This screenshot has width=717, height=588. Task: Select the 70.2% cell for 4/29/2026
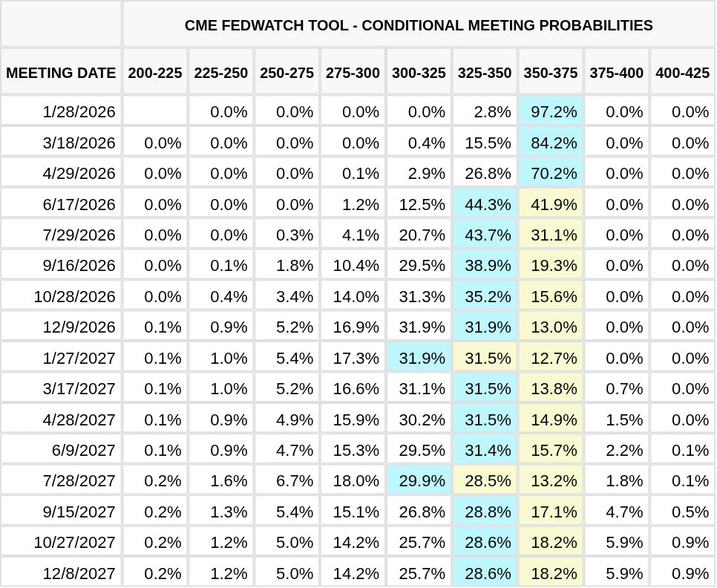[553, 173]
